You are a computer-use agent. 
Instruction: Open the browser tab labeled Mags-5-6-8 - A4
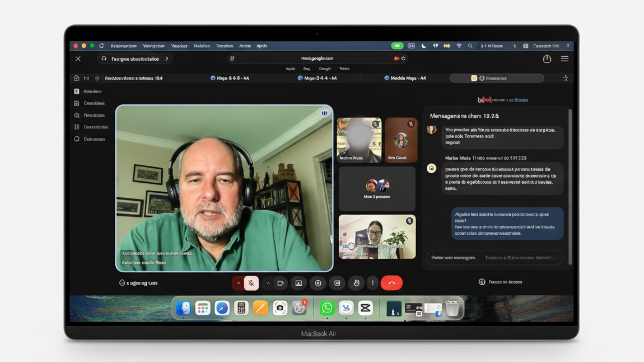(230, 78)
